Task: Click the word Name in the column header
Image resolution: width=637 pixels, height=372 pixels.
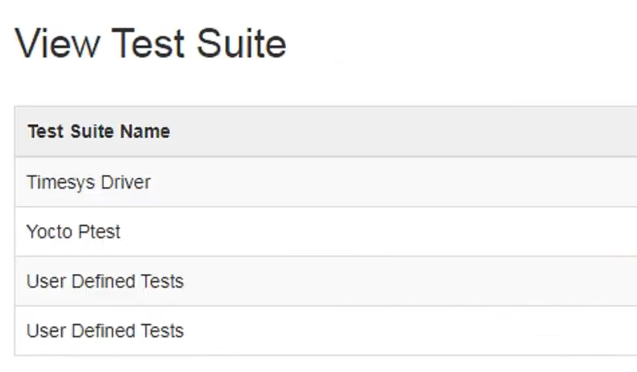Action: 145,132
